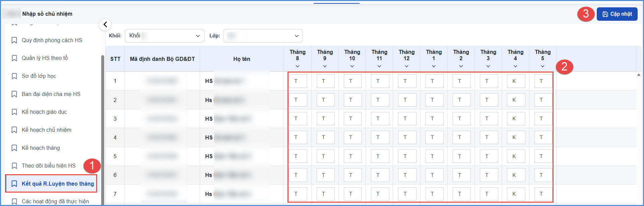The width and height of the screenshot is (644, 206).
Task: Click bookmark icon beside Các hoạt động đã thực hiện
Action: [x=14, y=202]
